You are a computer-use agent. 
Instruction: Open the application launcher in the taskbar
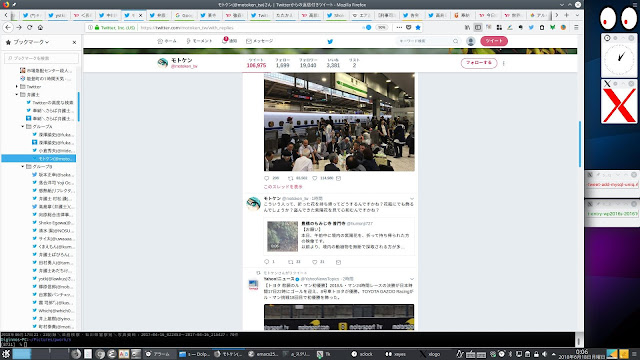(6, 354)
